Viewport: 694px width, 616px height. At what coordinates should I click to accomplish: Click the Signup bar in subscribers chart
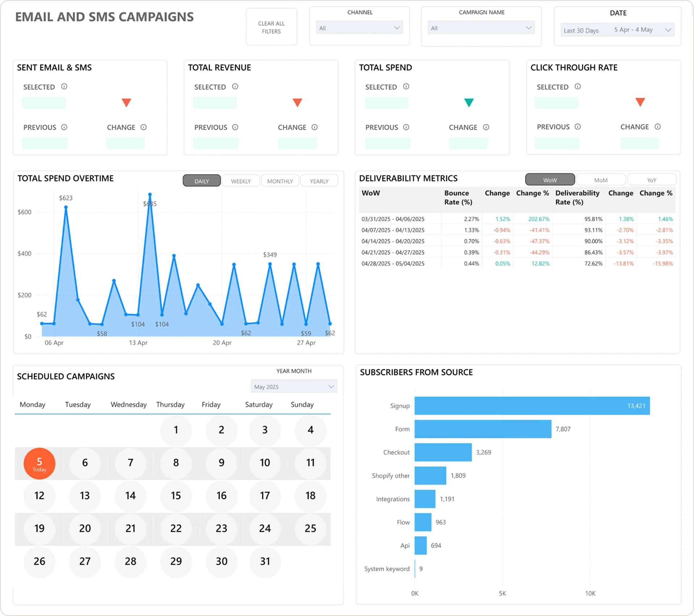pos(532,406)
